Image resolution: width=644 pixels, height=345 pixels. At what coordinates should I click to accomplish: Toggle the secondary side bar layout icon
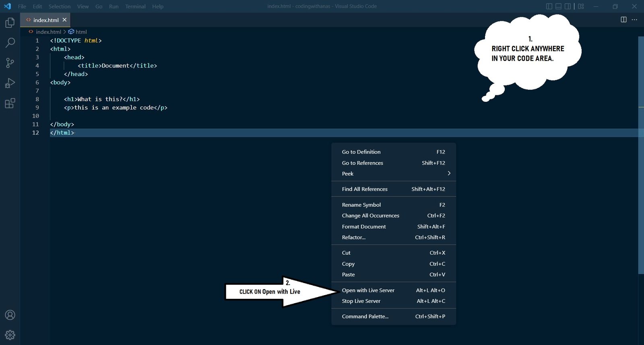pos(568,6)
